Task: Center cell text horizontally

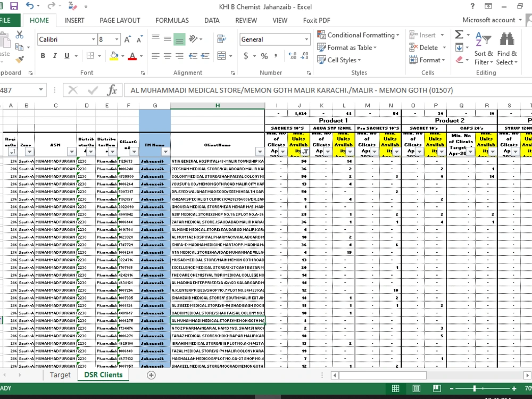Action: pyautogui.click(x=168, y=56)
